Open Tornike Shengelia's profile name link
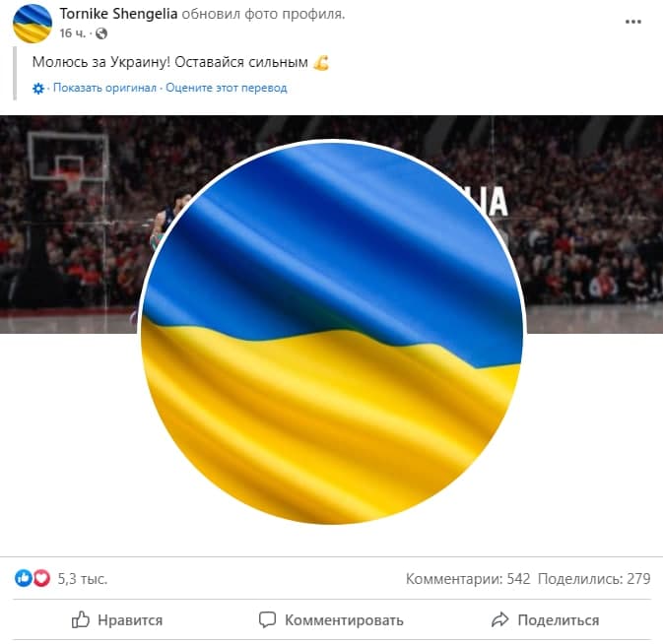The height and width of the screenshot is (644, 663). tap(118, 14)
